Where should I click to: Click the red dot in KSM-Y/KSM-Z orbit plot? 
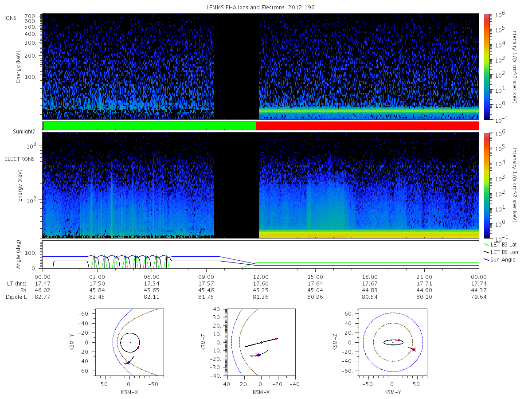[x=399, y=340]
